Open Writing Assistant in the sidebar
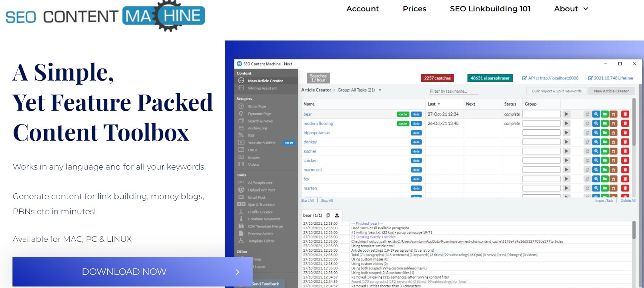 262,88
